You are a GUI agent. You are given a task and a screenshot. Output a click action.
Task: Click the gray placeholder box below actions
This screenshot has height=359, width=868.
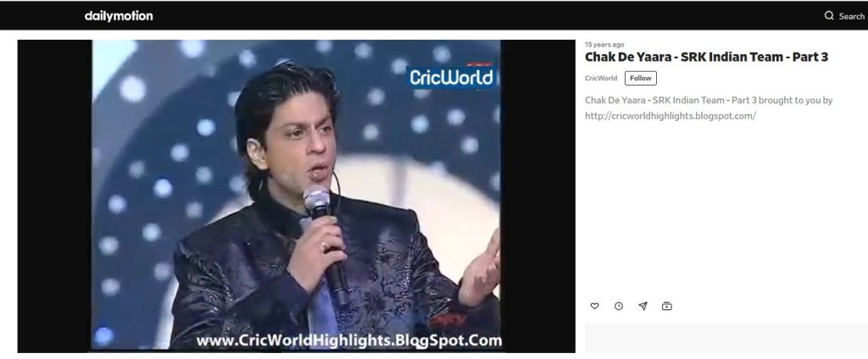click(726, 338)
